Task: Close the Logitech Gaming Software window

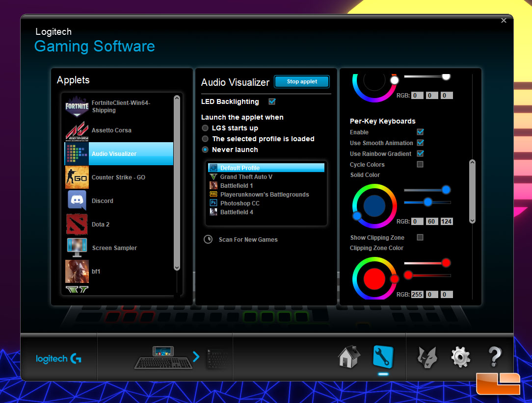Action: [504, 20]
